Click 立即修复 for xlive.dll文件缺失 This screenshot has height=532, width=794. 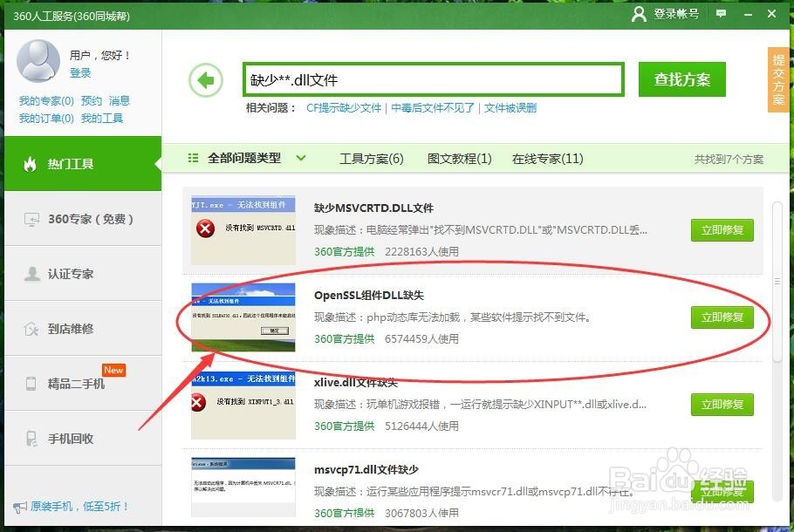coord(722,405)
